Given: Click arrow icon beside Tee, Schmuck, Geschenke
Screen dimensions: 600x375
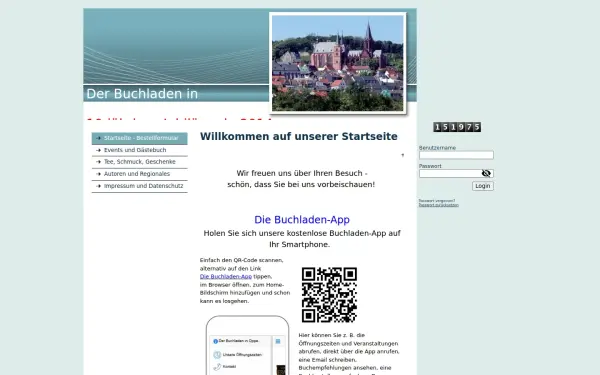Looking at the screenshot, I should (98, 162).
